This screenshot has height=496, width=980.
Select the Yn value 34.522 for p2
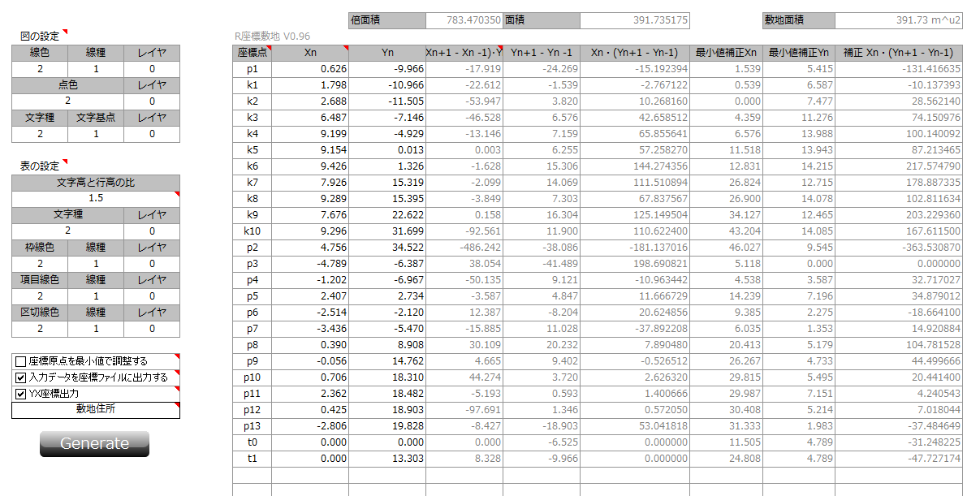click(x=387, y=248)
